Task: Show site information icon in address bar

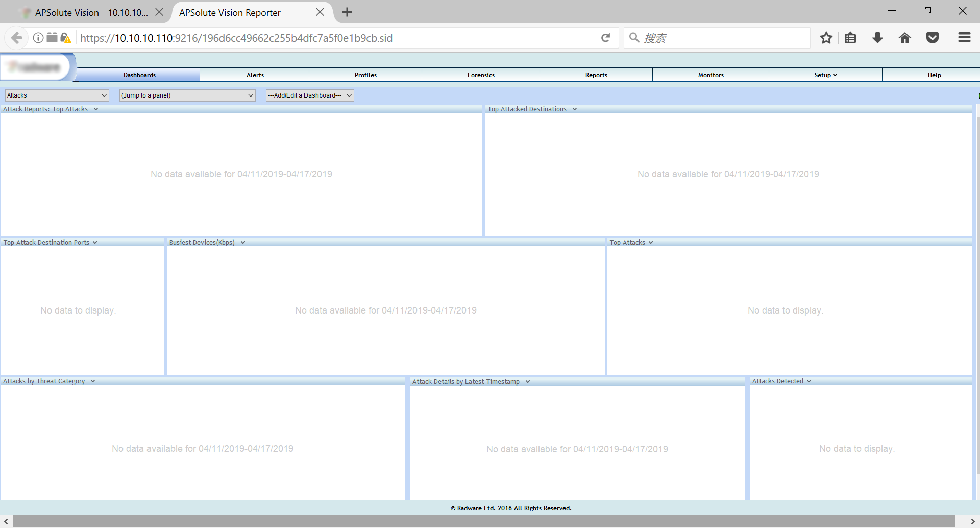Action: (x=38, y=38)
